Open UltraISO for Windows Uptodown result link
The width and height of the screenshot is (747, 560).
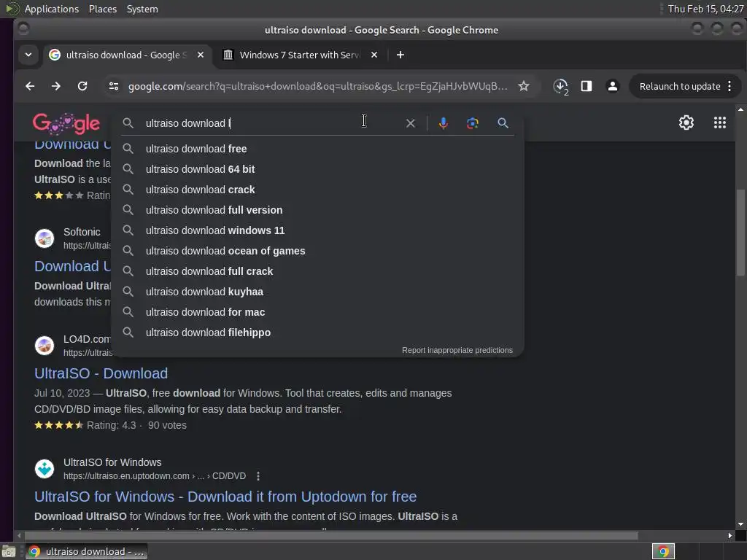coord(225,497)
